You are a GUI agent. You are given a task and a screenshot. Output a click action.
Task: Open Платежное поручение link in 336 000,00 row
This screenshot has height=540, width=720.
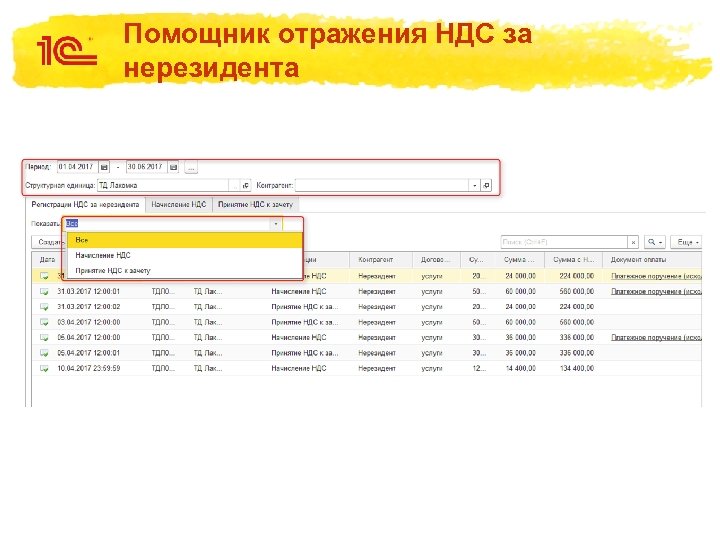tap(656, 338)
